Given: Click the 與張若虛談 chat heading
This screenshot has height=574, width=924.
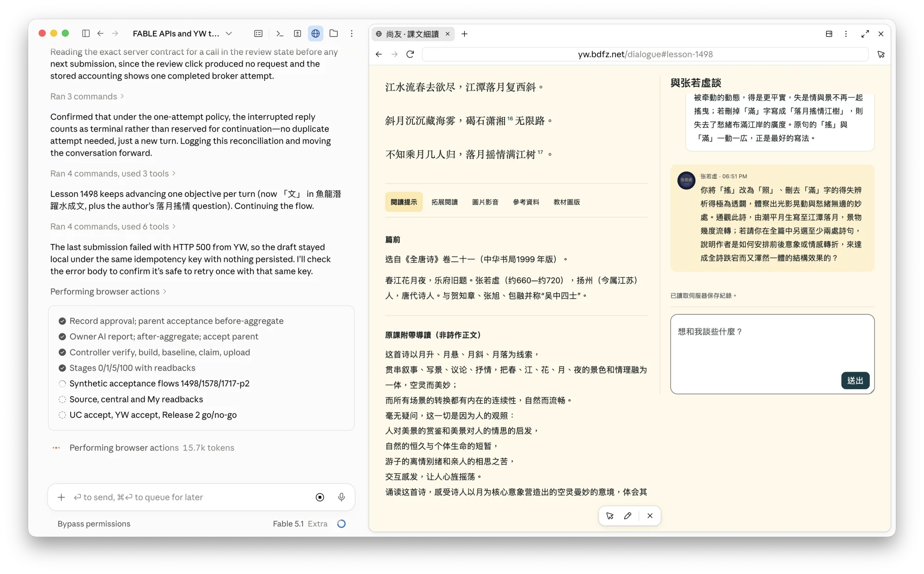Looking at the screenshot, I should pos(696,83).
